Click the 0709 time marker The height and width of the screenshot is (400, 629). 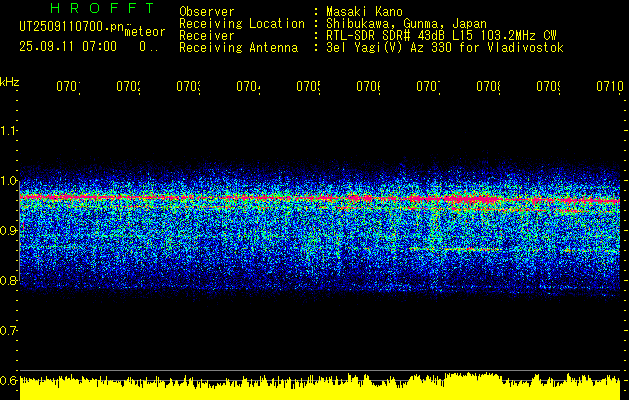point(548,86)
